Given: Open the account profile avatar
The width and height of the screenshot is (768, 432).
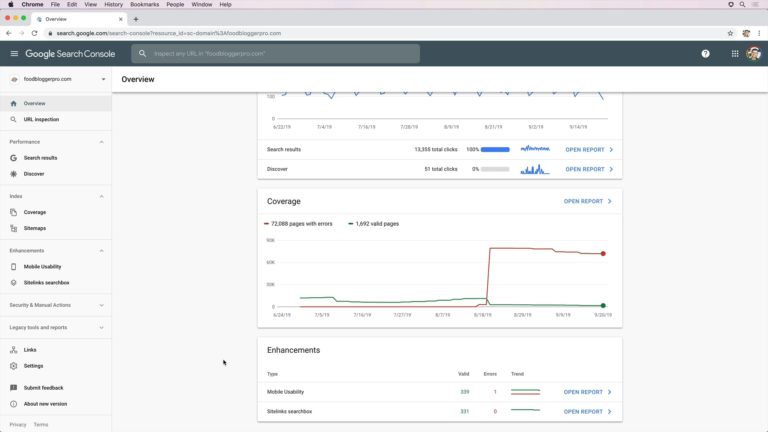Looking at the screenshot, I should (x=753, y=53).
